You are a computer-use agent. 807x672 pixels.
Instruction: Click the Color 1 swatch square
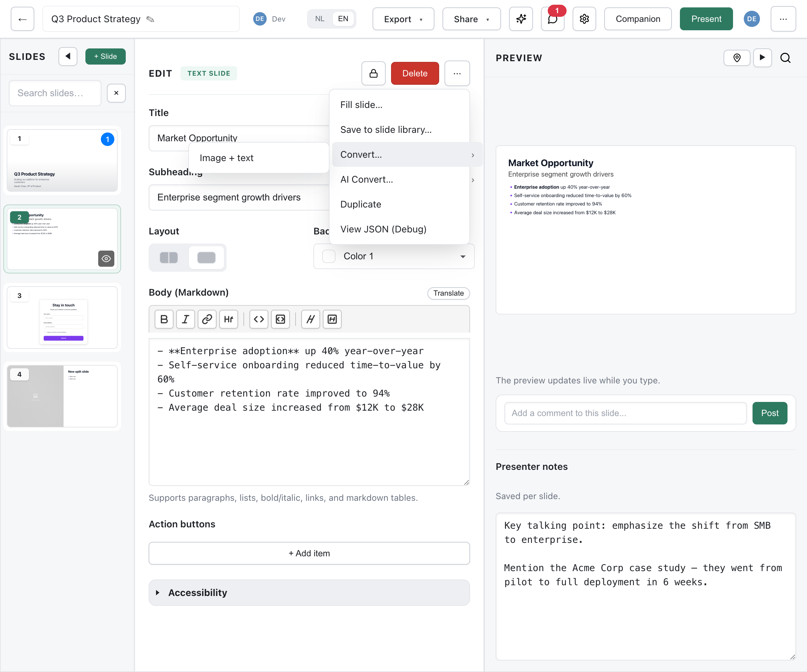[329, 256]
